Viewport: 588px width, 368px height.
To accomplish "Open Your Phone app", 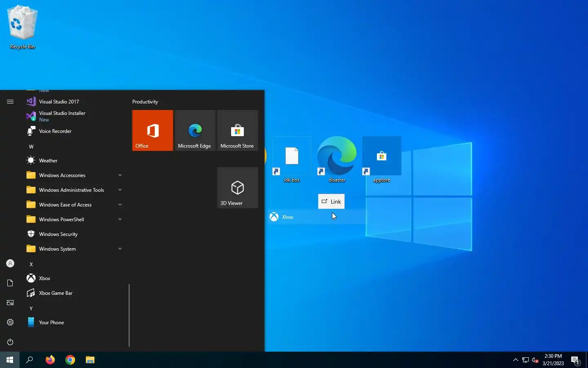I will pos(75,322).
